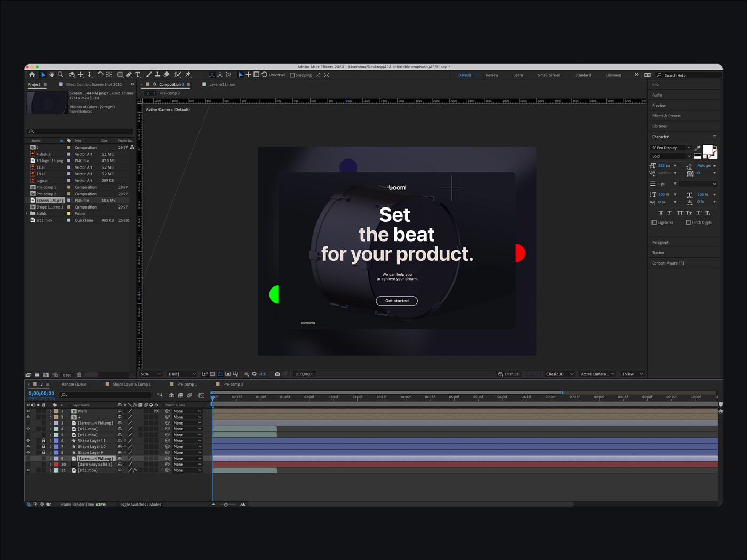Image resolution: width=747 pixels, height=560 pixels.
Task: Hide the Main layer with its eye
Action: tap(28, 411)
